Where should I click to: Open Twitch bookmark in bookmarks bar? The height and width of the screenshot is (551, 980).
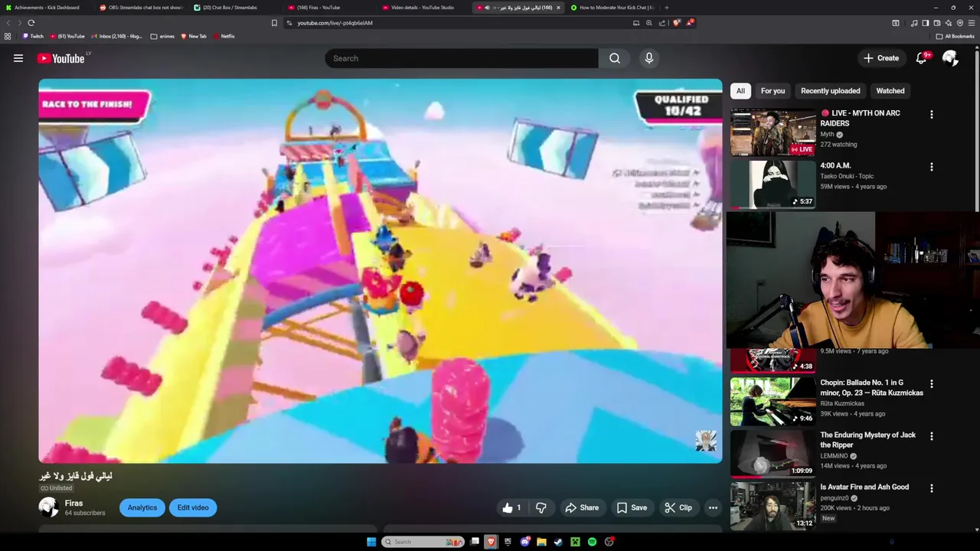(33, 36)
